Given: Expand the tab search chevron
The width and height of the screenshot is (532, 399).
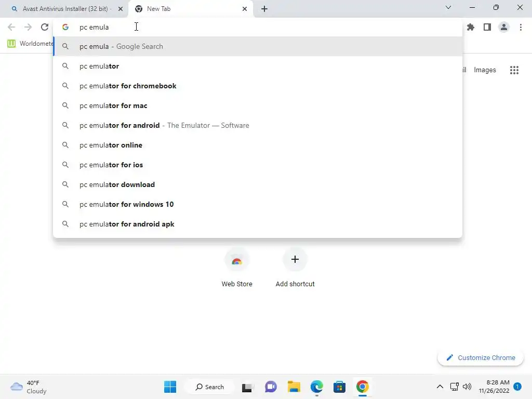Looking at the screenshot, I should click(448, 7).
